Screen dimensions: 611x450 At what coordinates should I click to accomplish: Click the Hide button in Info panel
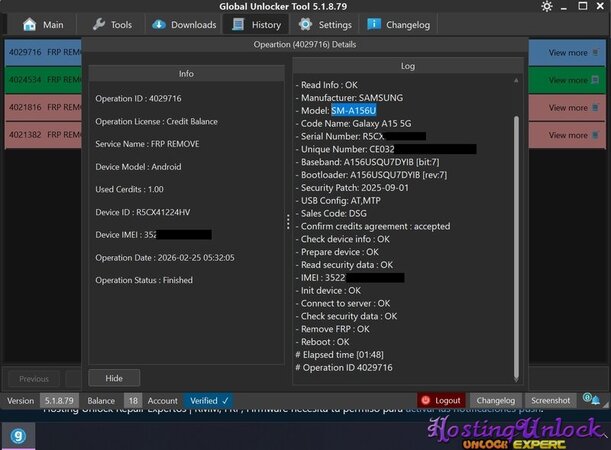(x=114, y=378)
